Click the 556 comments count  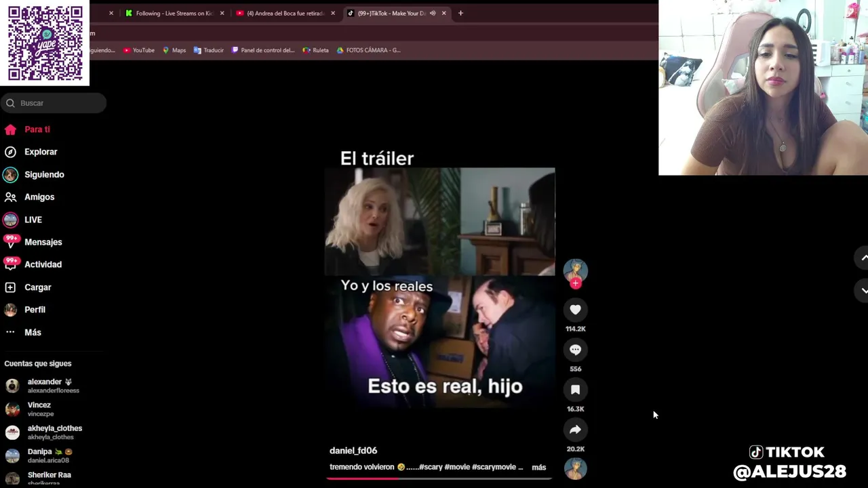(x=575, y=369)
